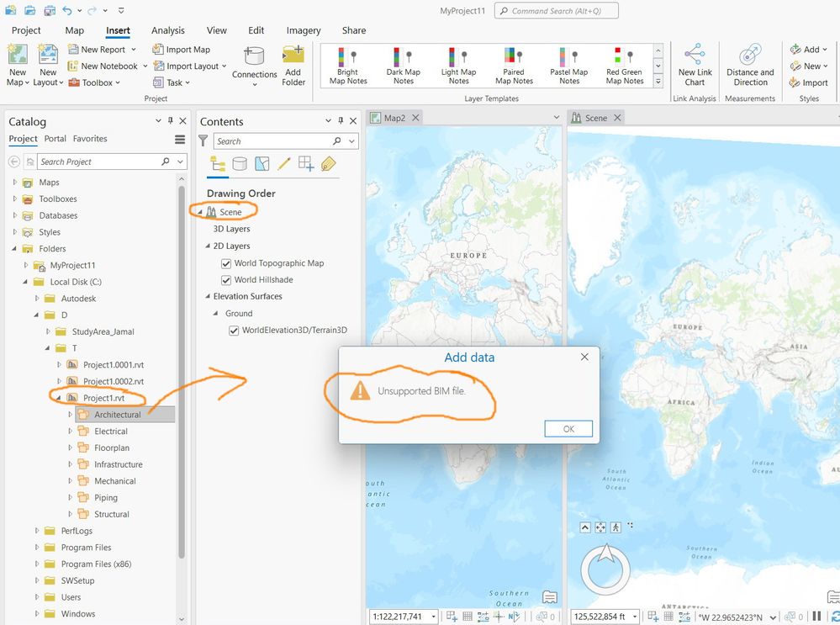Click the New Map icon
Image resolution: width=840 pixels, height=625 pixels.
pos(17,56)
